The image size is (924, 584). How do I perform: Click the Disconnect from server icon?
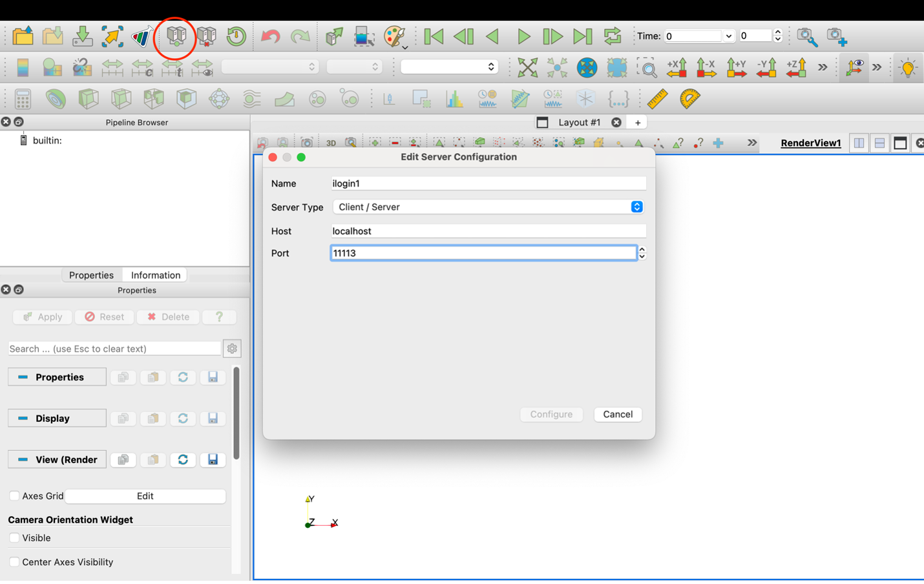click(x=207, y=36)
